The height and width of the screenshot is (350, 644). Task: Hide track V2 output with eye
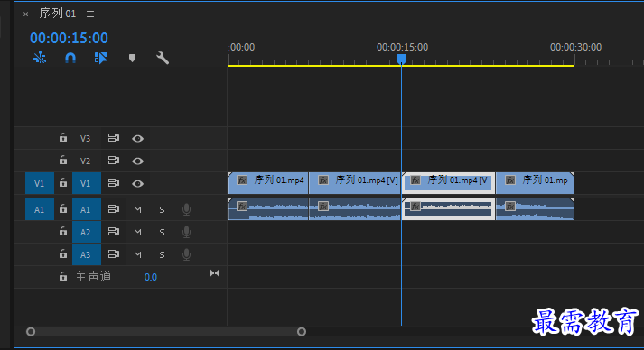[137, 161]
